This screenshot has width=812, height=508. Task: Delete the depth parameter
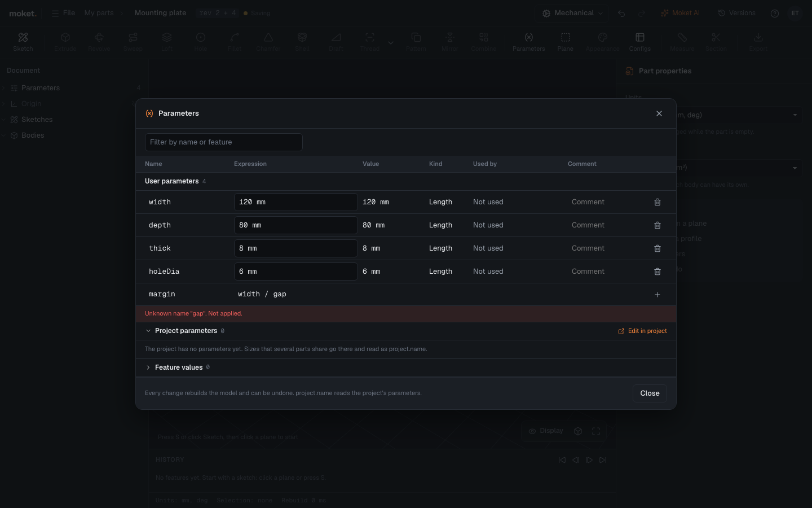[657, 225]
